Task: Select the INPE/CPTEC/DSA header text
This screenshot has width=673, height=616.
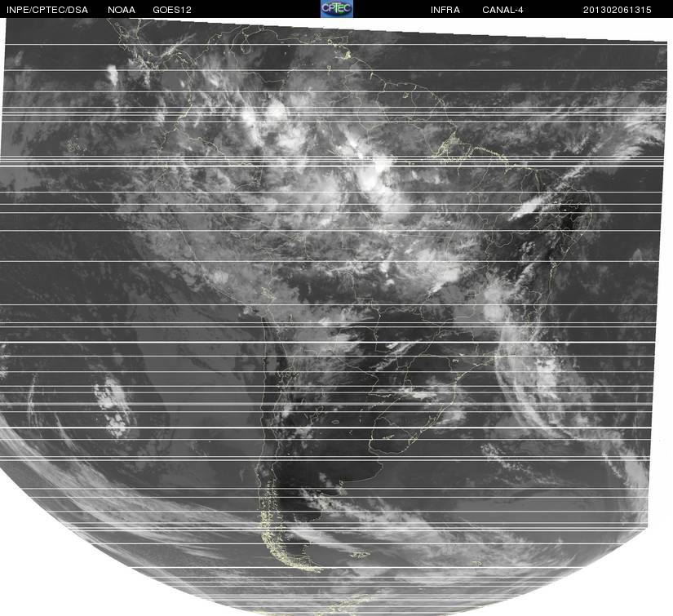Action: pos(47,10)
